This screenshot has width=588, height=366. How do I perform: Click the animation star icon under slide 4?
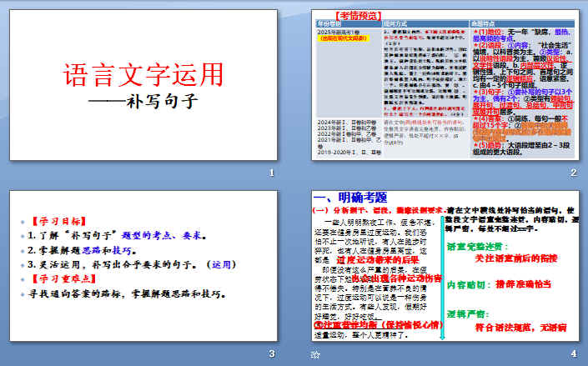point(315,354)
